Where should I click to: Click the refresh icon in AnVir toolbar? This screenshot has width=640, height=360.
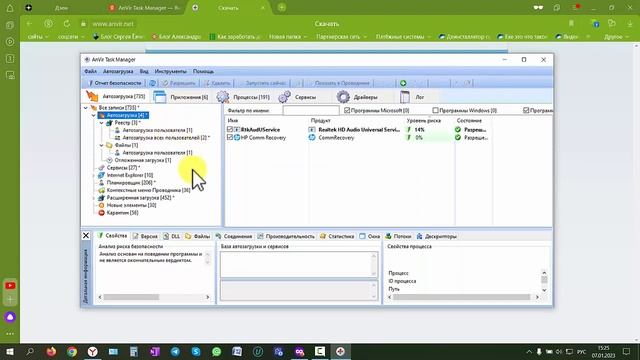(152, 83)
